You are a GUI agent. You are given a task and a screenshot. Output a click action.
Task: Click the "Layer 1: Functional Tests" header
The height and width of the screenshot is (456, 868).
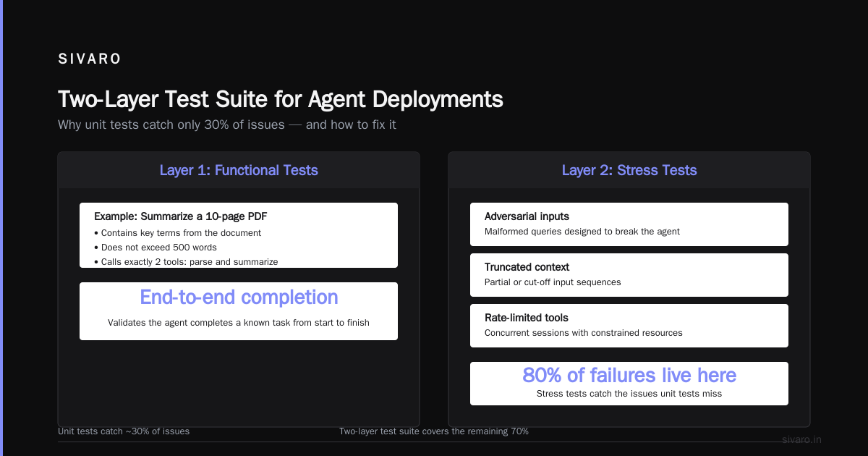pos(239,170)
